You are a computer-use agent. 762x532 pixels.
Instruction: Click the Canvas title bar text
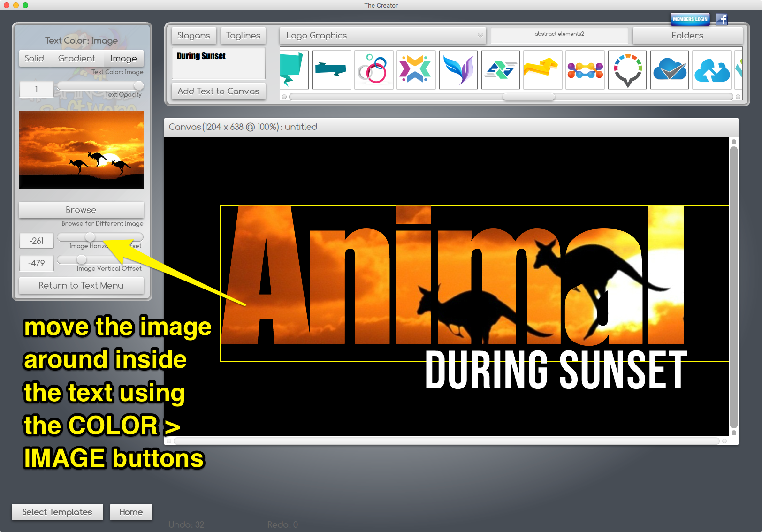coord(243,127)
